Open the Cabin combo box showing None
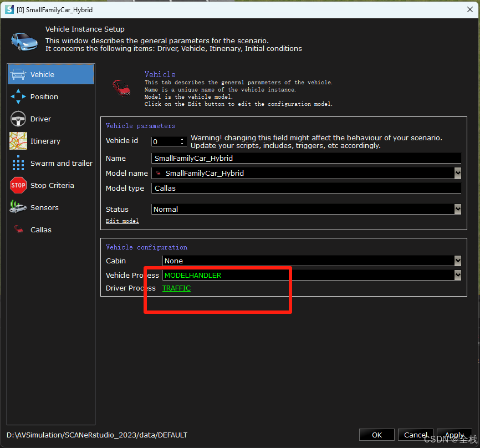This screenshot has width=480, height=448. point(312,261)
